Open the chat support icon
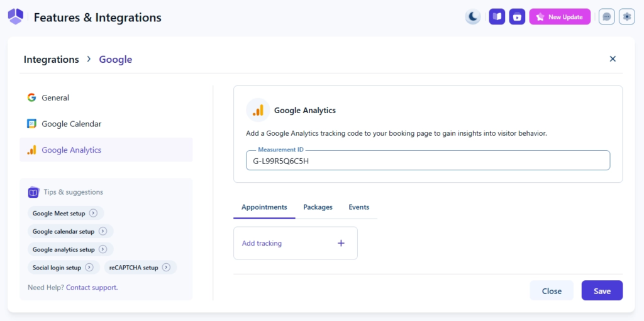644x321 pixels. click(606, 17)
